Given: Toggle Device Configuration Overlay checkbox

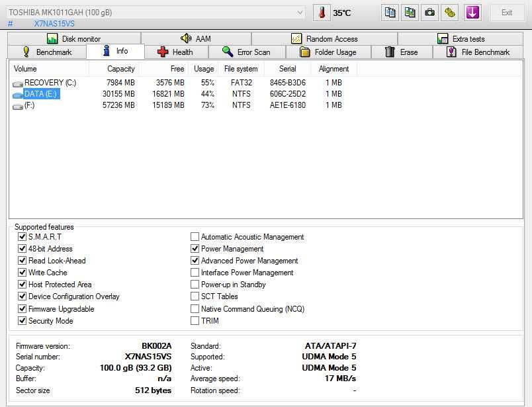Looking at the screenshot, I should pyautogui.click(x=22, y=296).
